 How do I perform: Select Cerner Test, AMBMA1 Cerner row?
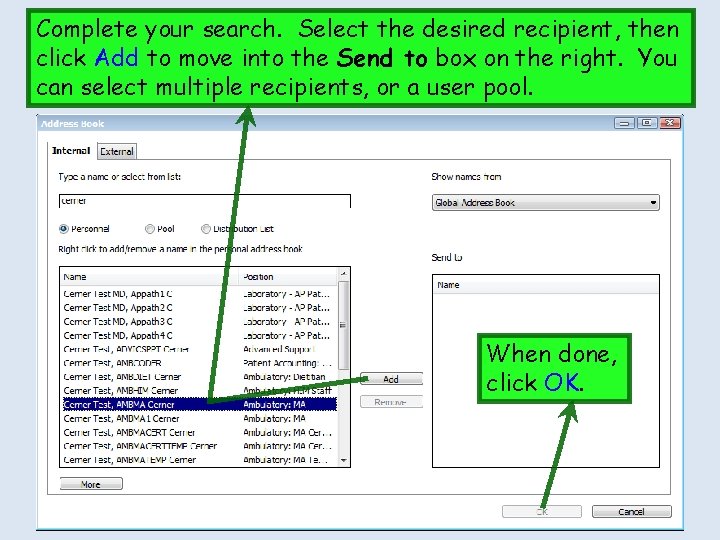[x=199, y=418]
